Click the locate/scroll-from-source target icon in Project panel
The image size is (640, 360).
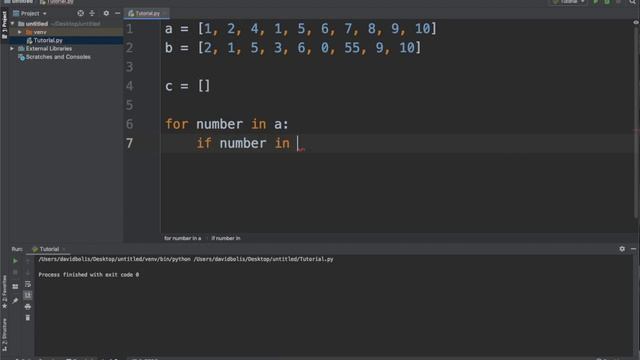(x=80, y=13)
